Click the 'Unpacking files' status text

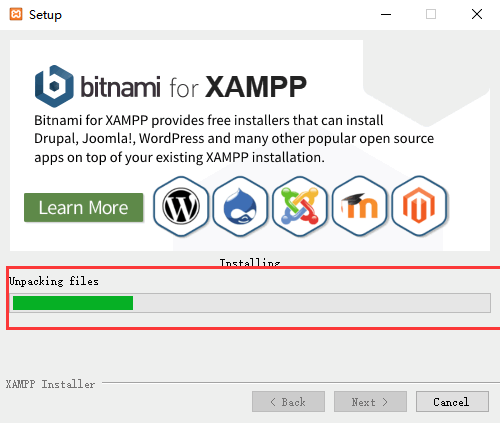54,281
